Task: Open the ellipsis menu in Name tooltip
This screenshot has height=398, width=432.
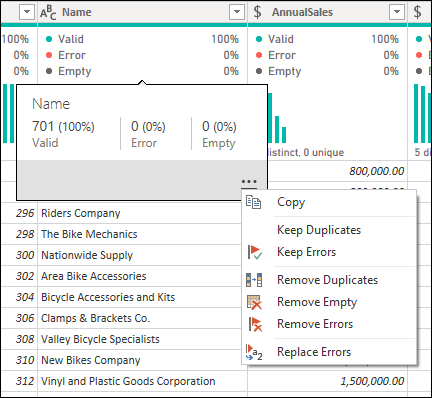Action: (249, 182)
